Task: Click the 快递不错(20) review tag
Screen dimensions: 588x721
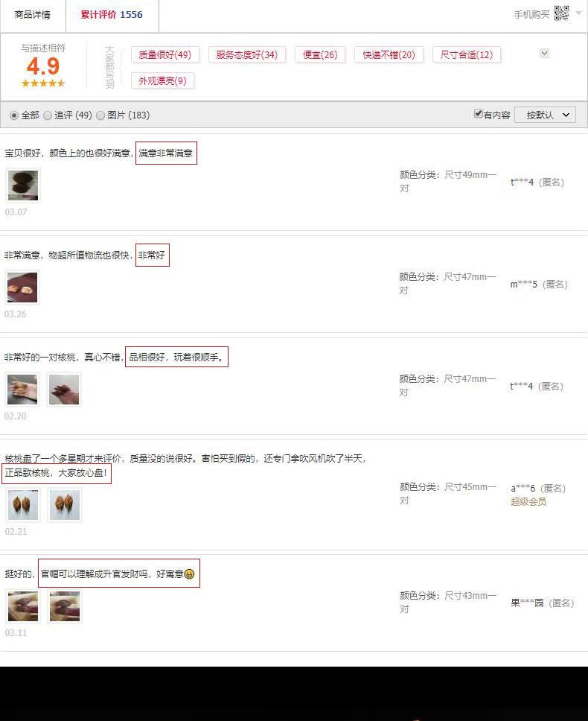Action: 389,54
